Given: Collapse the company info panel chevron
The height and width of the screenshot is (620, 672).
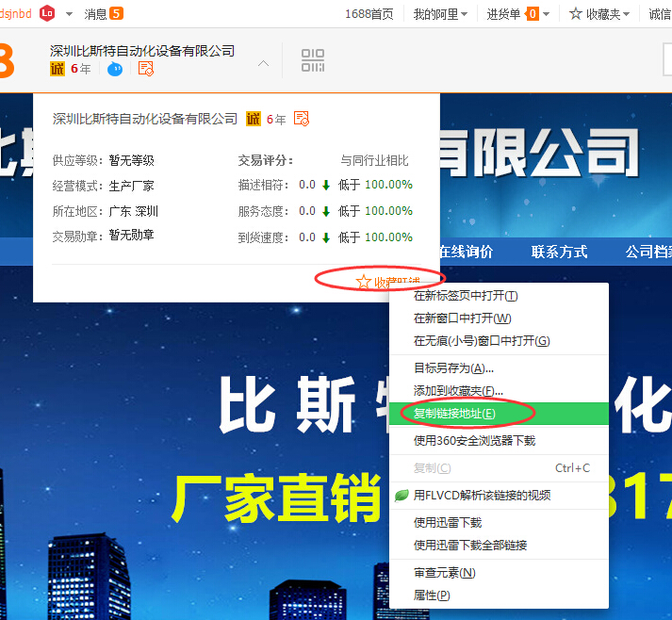Looking at the screenshot, I should tap(264, 63).
